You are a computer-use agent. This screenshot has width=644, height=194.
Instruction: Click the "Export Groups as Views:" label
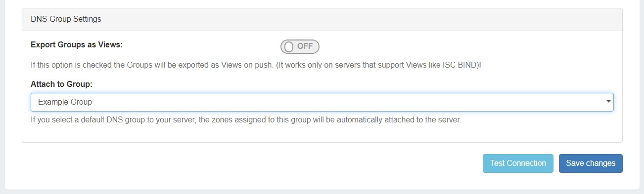(77, 44)
